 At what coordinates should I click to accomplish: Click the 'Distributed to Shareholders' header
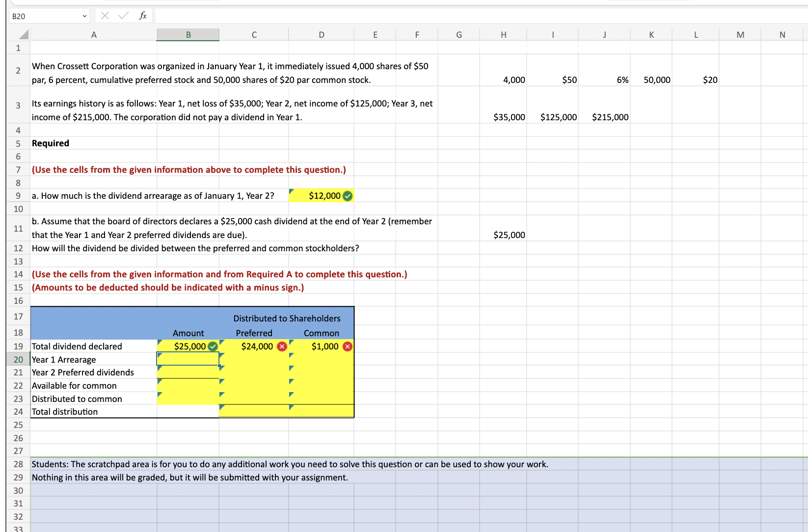287,319
